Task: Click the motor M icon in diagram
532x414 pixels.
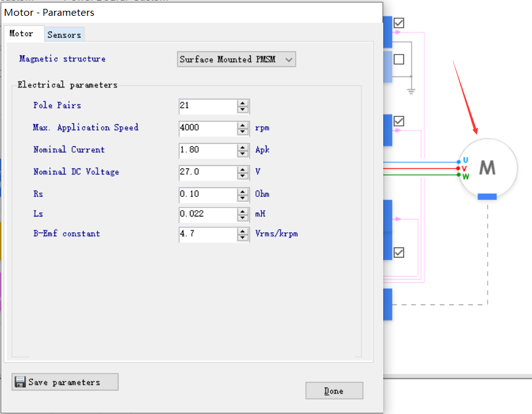Action: 488,168
